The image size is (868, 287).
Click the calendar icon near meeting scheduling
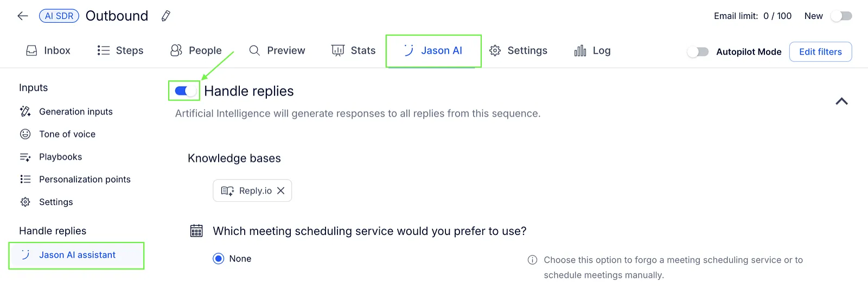tap(196, 231)
